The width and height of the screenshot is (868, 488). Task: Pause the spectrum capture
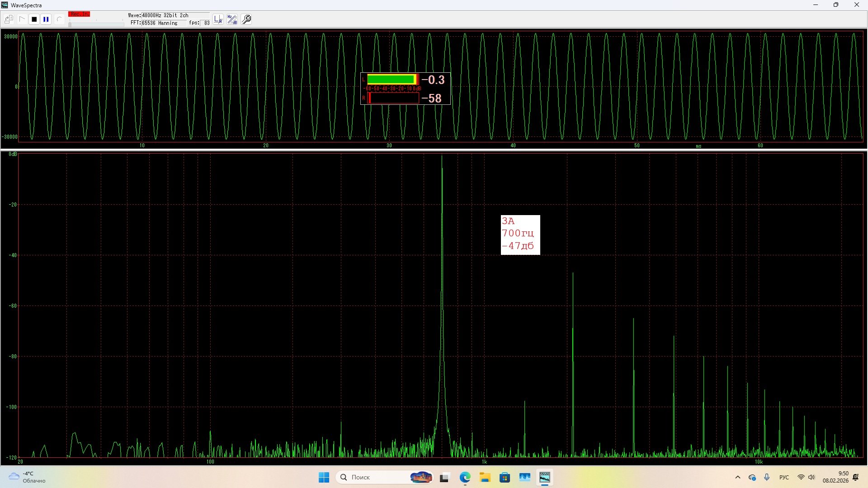46,19
